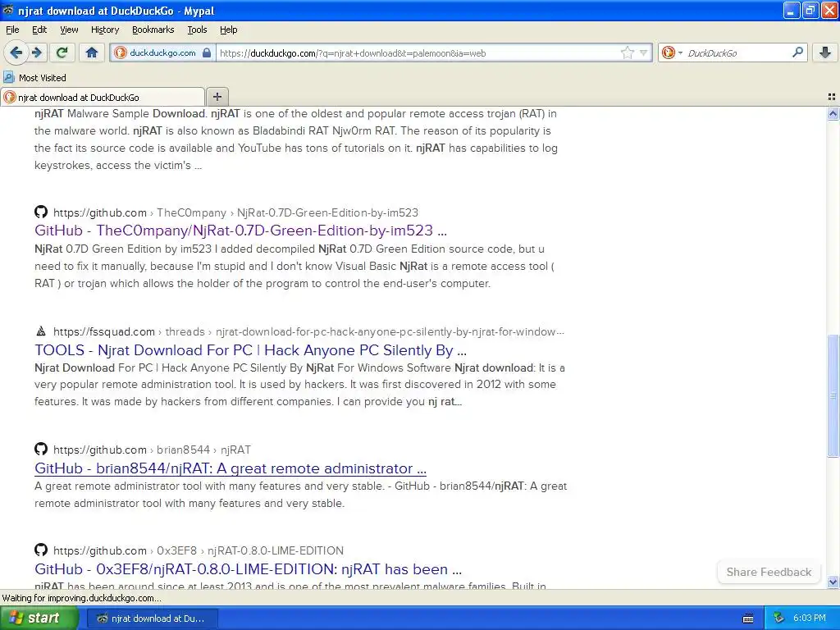Go back with the Back arrow button
The width and height of the screenshot is (840, 630).
coord(16,52)
